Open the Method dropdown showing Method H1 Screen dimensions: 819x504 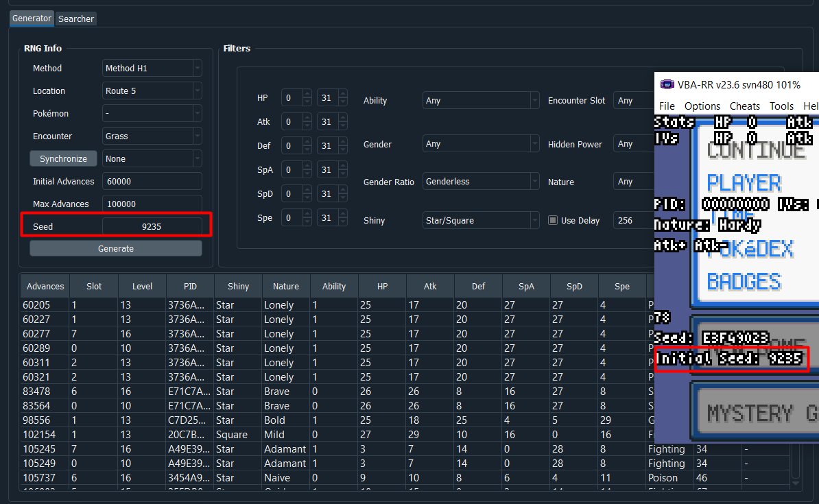tap(152, 69)
